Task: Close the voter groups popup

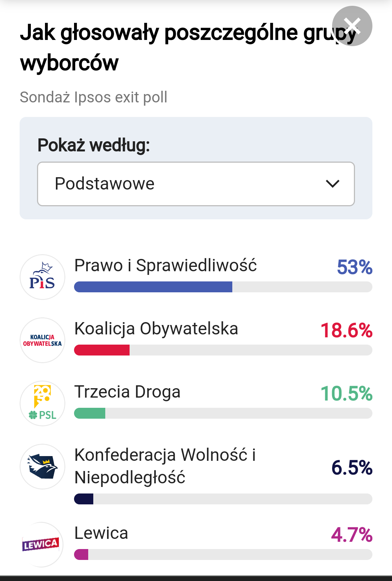Action: coord(352,26)
